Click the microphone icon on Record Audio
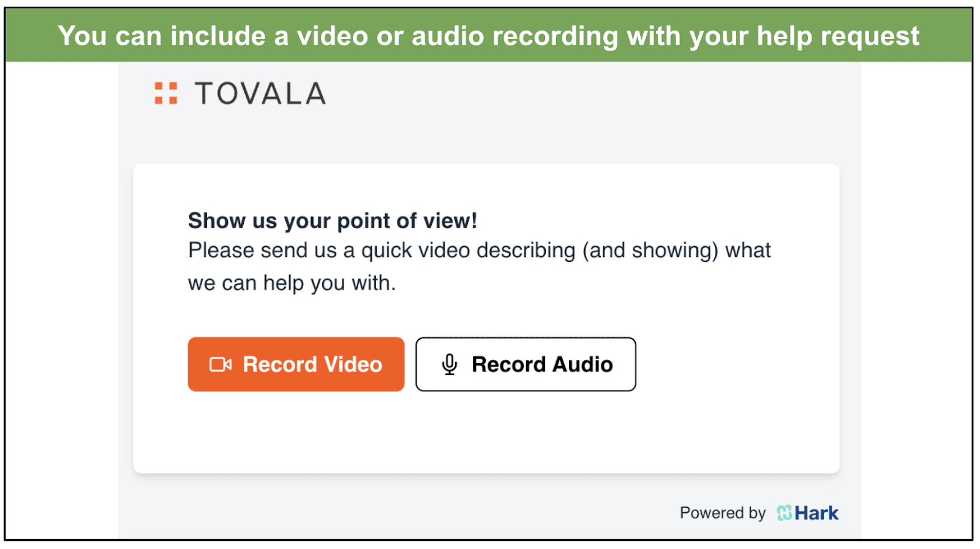 point(450,364)
